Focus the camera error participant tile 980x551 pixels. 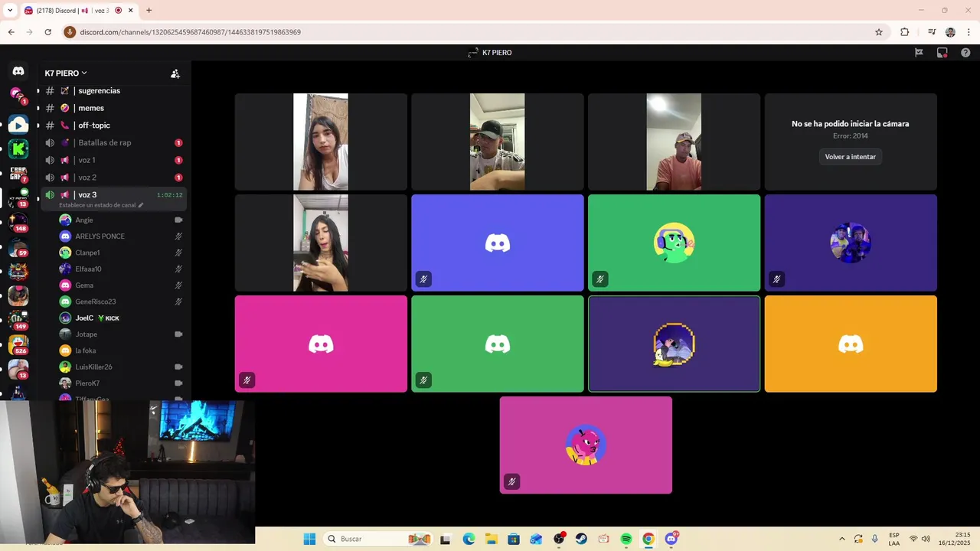pos(851,142)
